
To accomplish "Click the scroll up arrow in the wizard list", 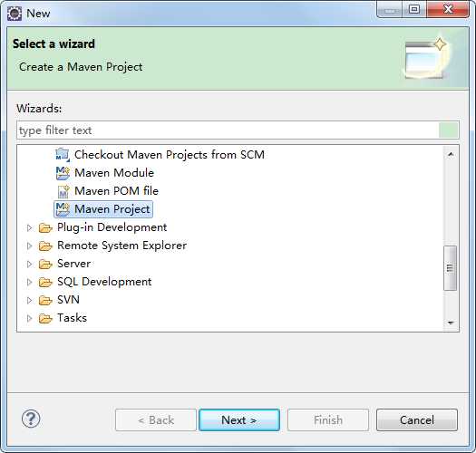I will point(451,154).
